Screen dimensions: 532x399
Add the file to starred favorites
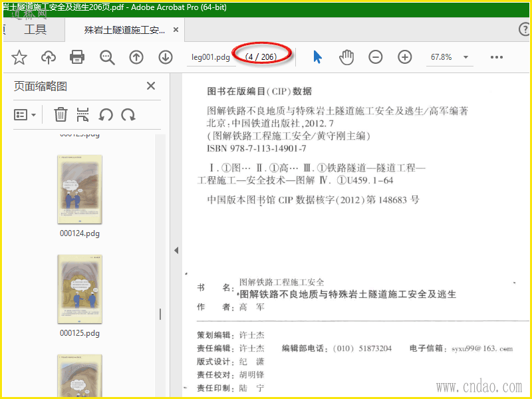pos(19,57)
